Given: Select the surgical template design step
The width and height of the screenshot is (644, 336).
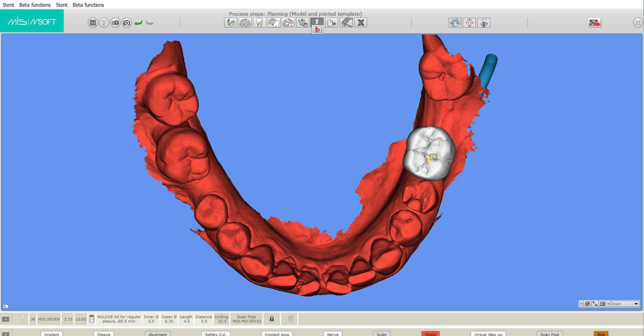Looking at the screenshot, I should click(x=346, y=22).
